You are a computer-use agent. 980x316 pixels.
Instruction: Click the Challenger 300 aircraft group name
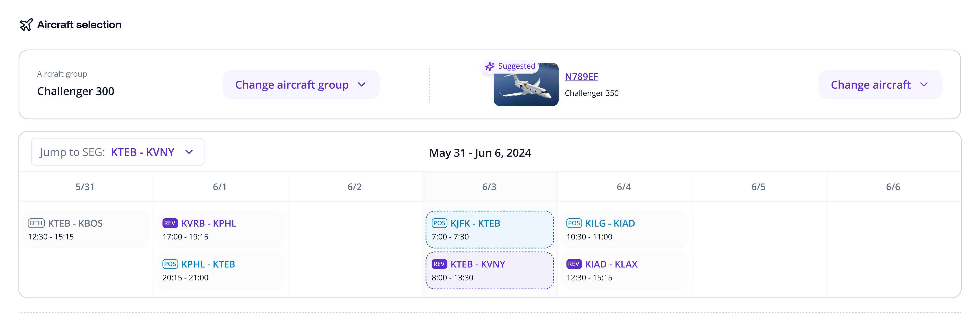click(x=76, y=91)
